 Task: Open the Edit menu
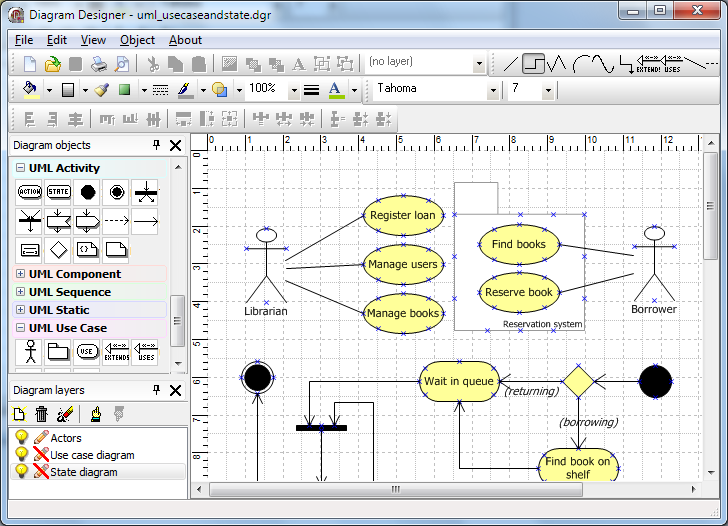(x=57, y=40)
